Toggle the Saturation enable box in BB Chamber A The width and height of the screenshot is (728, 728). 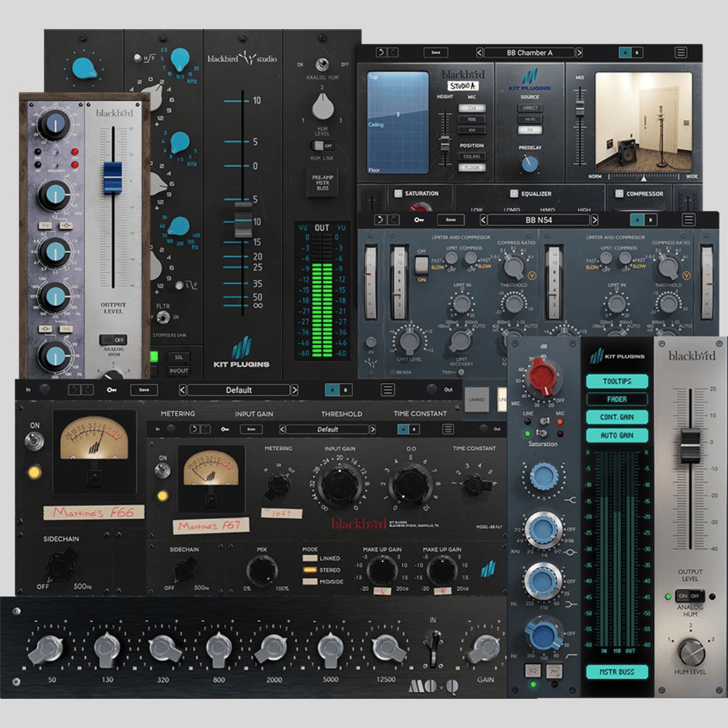tap(399, 194)
